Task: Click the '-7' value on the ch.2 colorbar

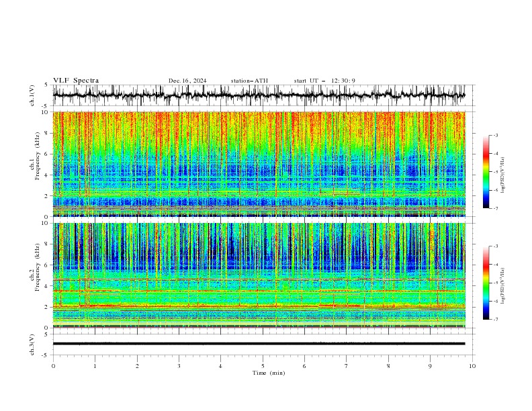Action: pyautogui.click(x=495, y=320)
